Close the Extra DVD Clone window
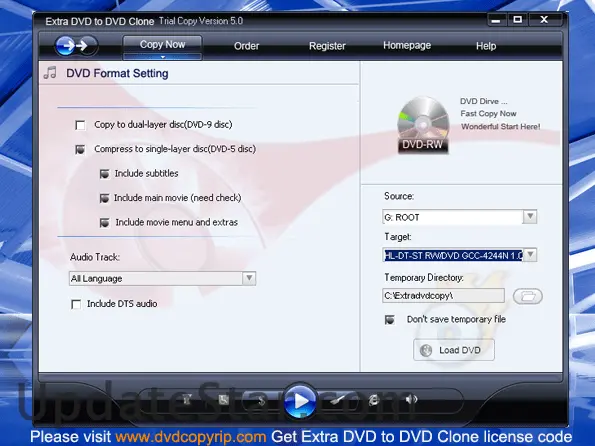This screenshot has height=446, width=595. click(x=544, y=20)
